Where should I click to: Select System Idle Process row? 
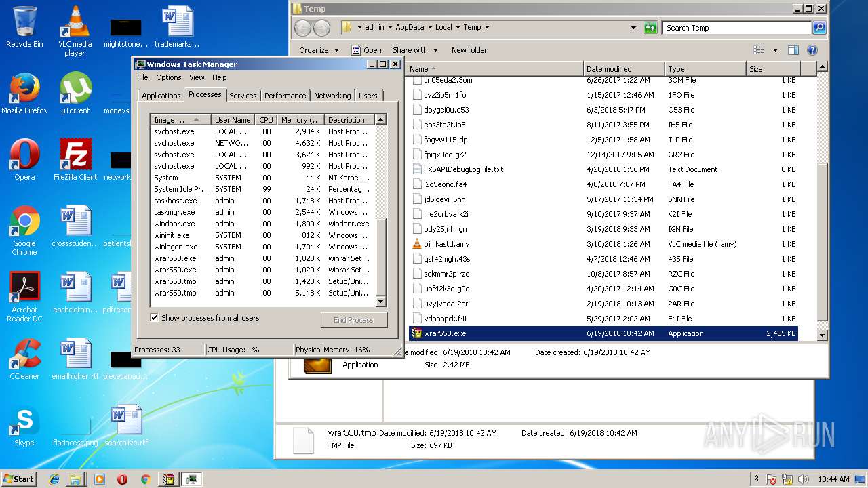262,189
